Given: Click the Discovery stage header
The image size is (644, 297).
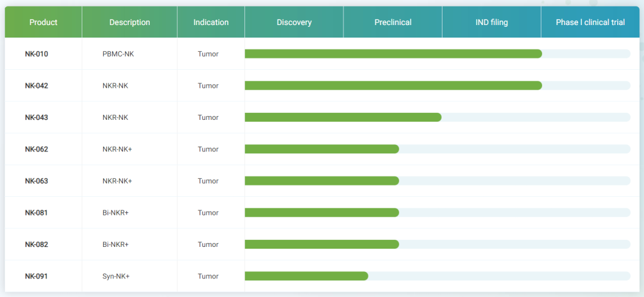Looking at the screenshot, I should (294, 22).
